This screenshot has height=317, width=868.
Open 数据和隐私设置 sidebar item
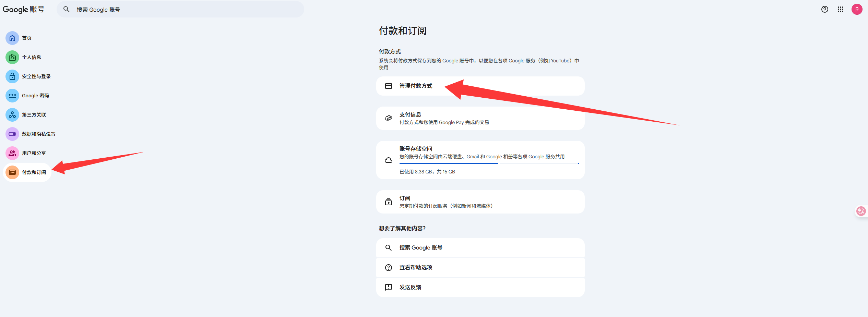[x=39, y=134]
